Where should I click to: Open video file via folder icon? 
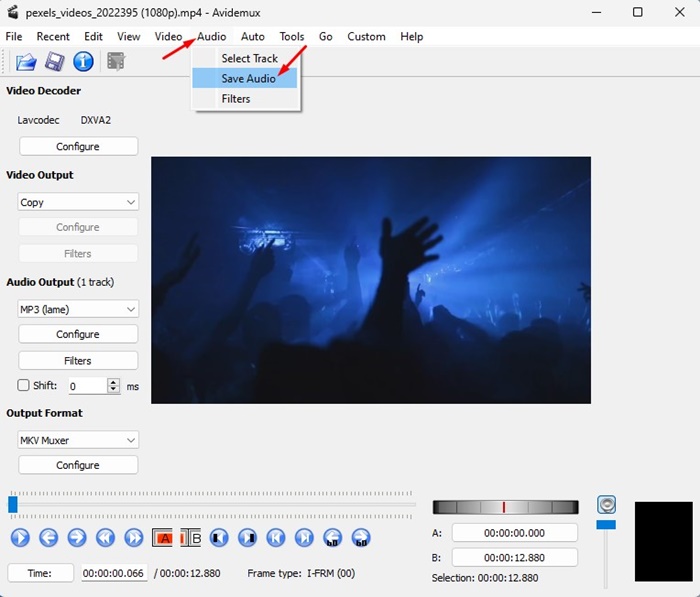tap(26, 61)
